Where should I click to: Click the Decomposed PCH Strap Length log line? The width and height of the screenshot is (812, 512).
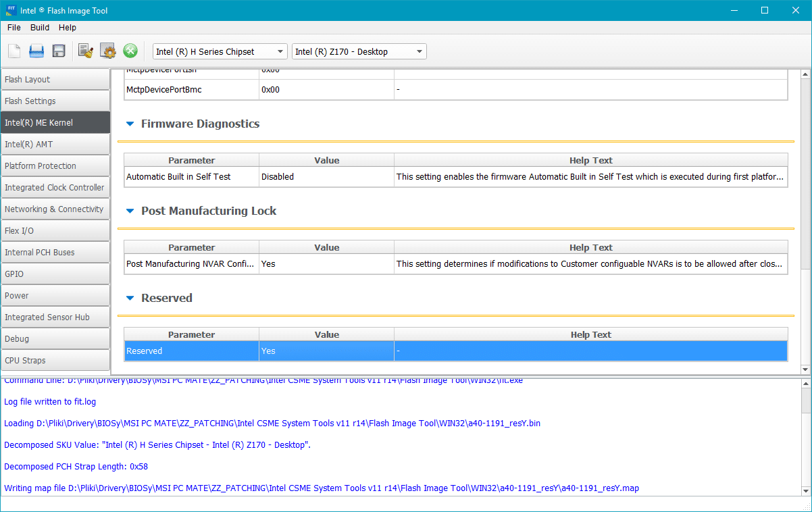click(x=76, y=467)
